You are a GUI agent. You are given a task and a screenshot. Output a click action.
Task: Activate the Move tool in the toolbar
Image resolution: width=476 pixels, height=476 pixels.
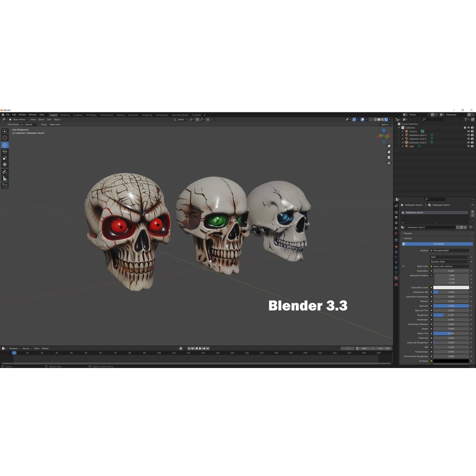coord(5,145)
